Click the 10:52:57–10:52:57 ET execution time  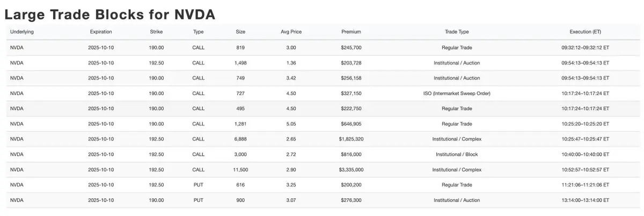pos(586,169)
